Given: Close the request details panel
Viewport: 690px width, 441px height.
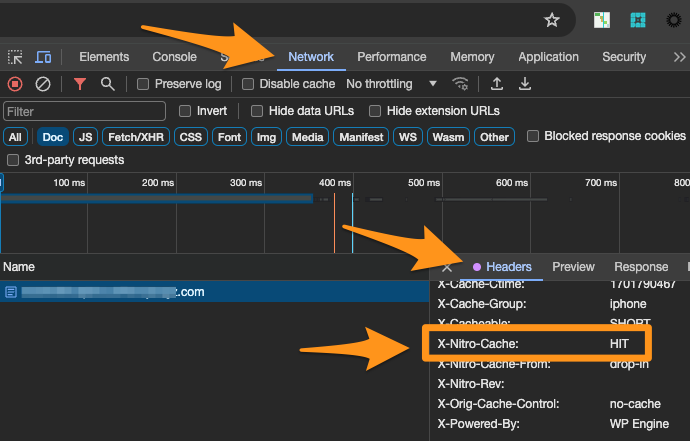Looking at the screenshot, I should (447, 267).
